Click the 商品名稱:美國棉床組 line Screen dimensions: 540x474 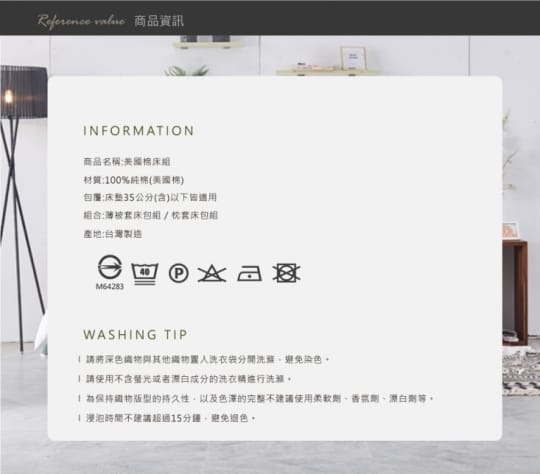(x=127, y=162)
